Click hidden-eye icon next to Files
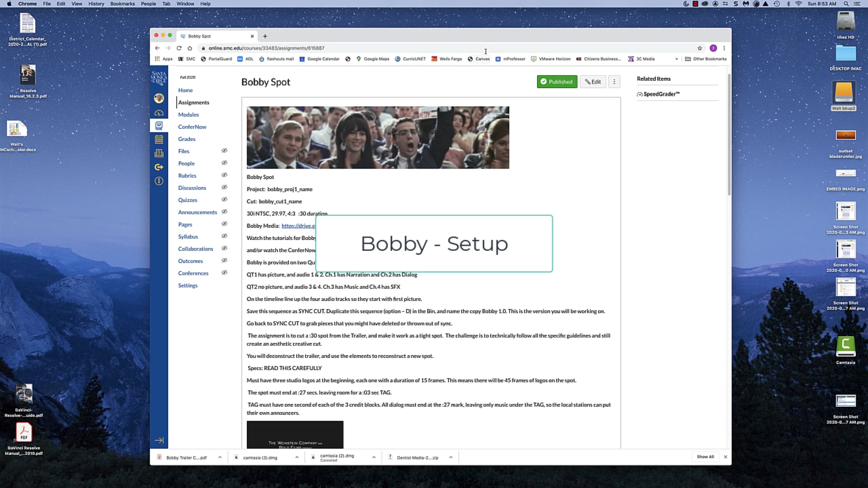The width and height of the screenshot is (868, 488). (224, 151)
